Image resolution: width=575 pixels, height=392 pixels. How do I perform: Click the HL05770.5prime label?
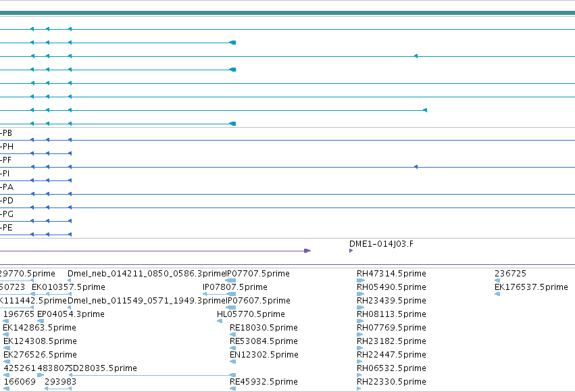251,314
